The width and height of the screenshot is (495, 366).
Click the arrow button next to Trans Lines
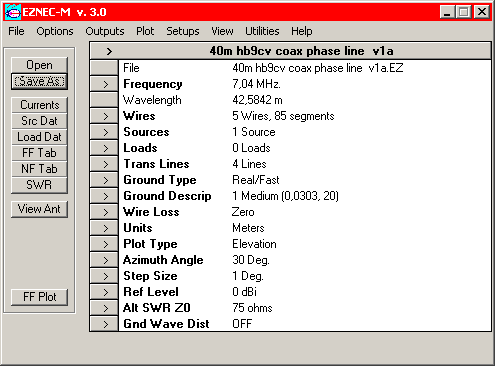coord(104,164)
